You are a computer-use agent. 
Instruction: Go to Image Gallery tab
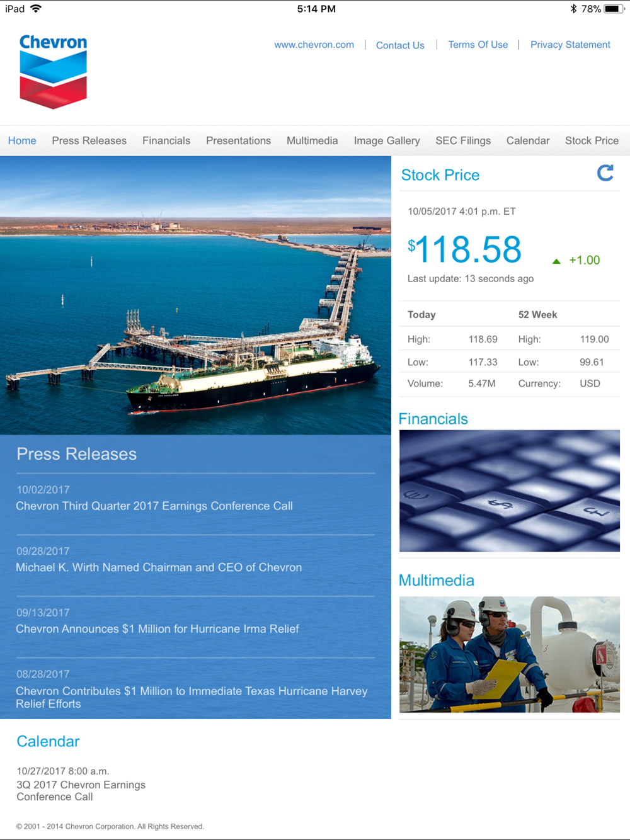pyautogui.click(x=386, y=140)
